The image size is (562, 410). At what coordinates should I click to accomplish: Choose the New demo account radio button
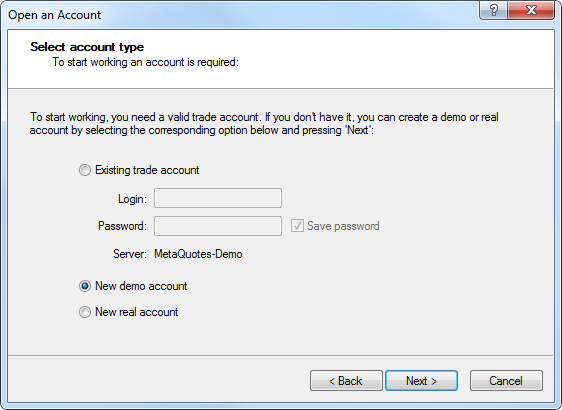85,286
